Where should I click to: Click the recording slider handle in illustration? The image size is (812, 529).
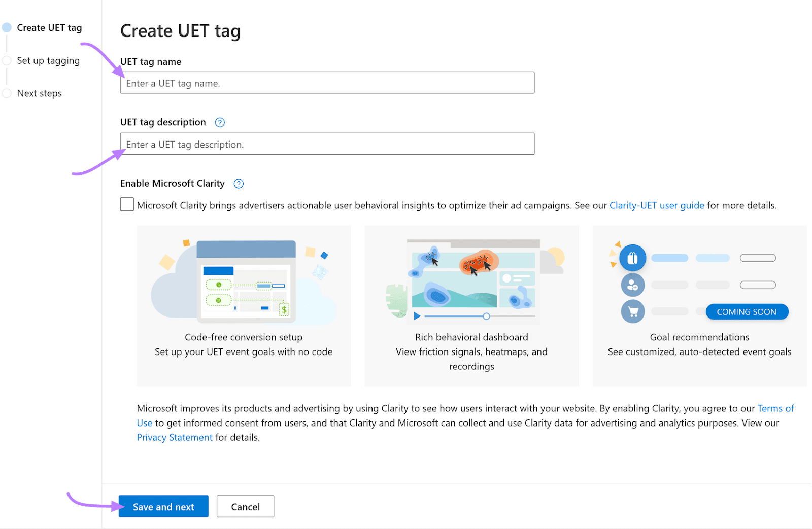486,316
